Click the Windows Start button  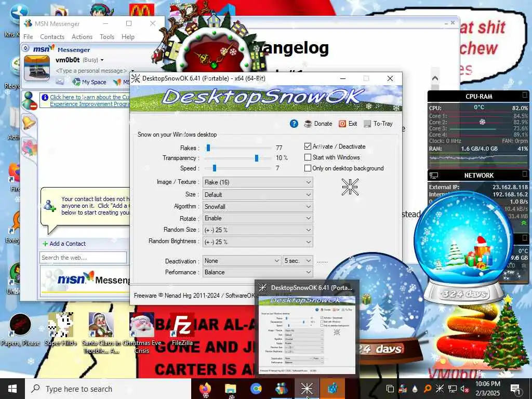(x=12, y=389)
